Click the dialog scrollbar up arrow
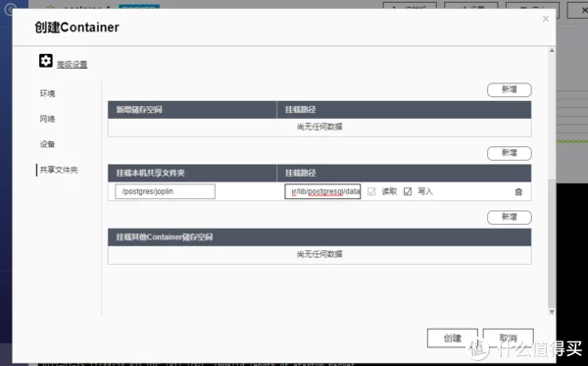588x366 pixels. tap(552, 50)
